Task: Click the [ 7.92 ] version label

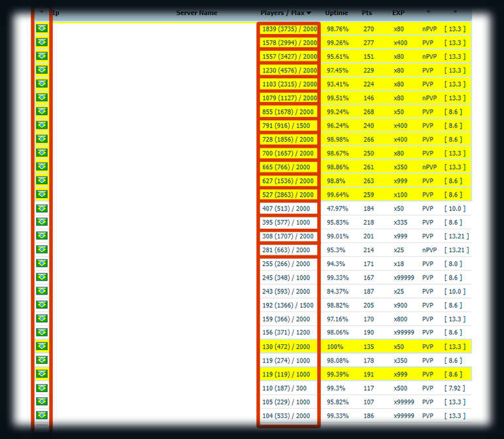Action: (x=454, y=388)
